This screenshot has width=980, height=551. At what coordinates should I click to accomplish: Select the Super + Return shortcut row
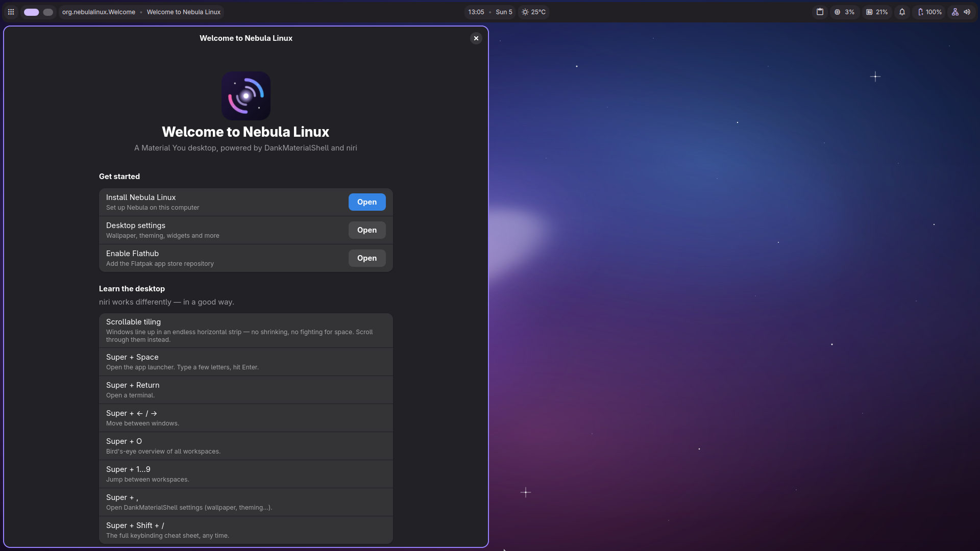(246, 390)
